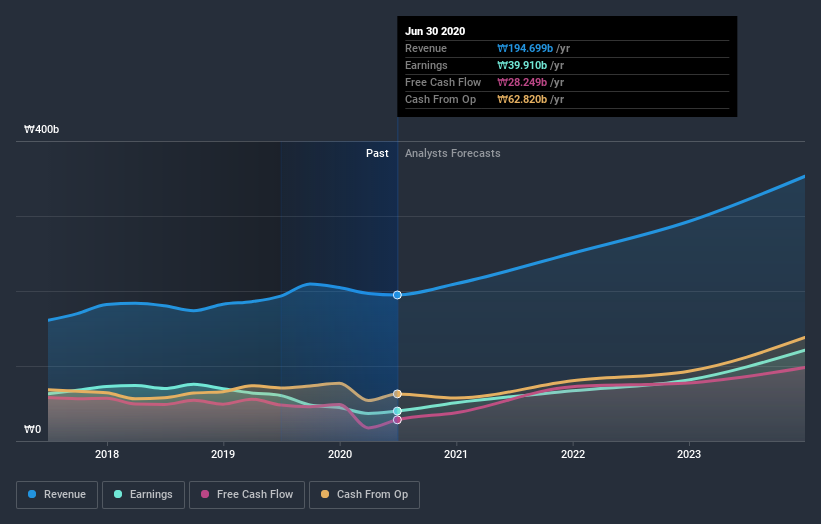Screen dimensions: 821x524
Task: Click the ₩194.699b revenue value in tooltip
Action: (525, 48)
